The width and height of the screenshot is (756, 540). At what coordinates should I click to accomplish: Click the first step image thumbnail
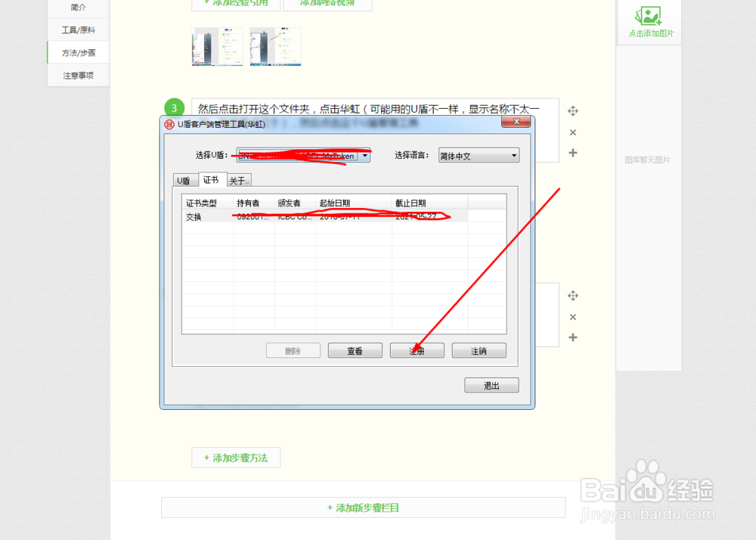click(x=218, y=46)
